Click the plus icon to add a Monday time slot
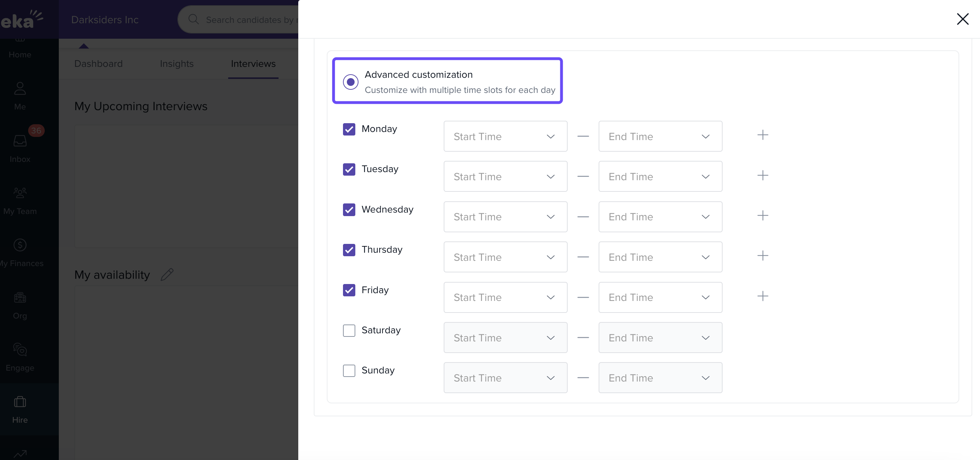 762,135
